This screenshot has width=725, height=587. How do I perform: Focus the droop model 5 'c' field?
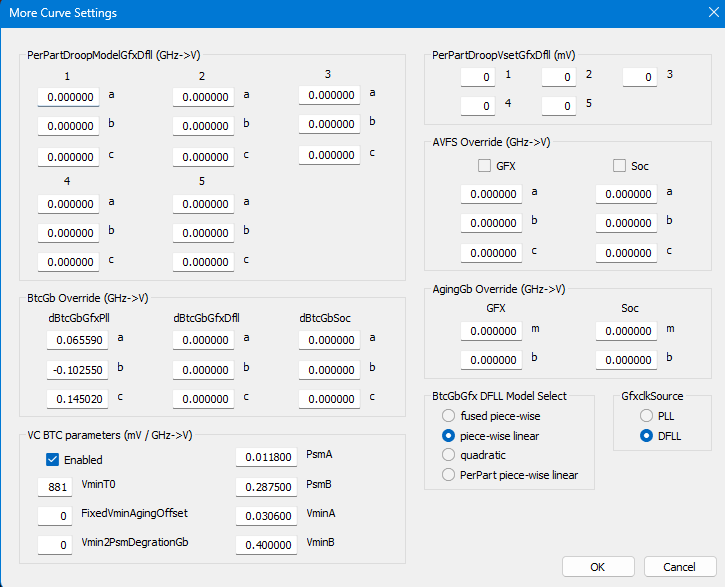tap(203, 262)
